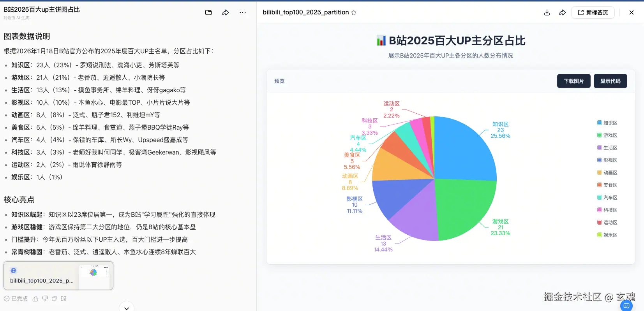This screenshot has height=311, width=644.
Task: Give a thumbs down to the response
Action: (45, 299)
